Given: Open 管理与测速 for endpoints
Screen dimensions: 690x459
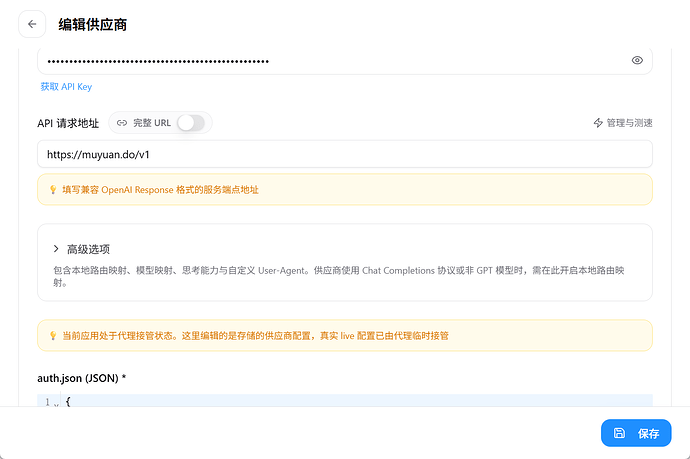Looking at the screenshot, I should coord(623,123).
